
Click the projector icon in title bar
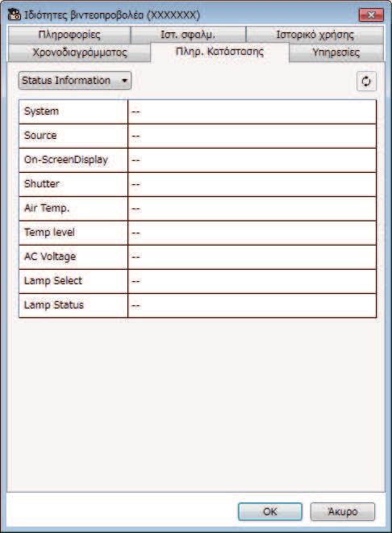[x=15, y=15]
